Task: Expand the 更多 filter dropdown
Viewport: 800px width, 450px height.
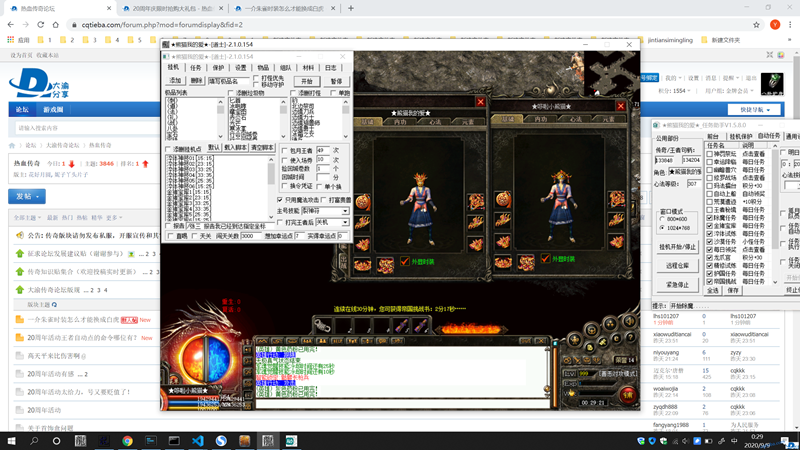Action: (114, 217)
